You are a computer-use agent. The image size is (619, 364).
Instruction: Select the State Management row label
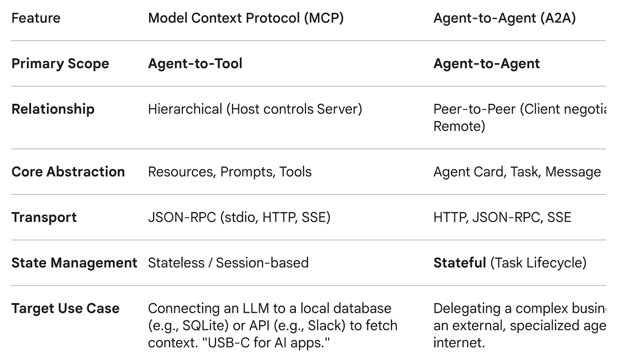pyautogui.click(x=74, y=263)
